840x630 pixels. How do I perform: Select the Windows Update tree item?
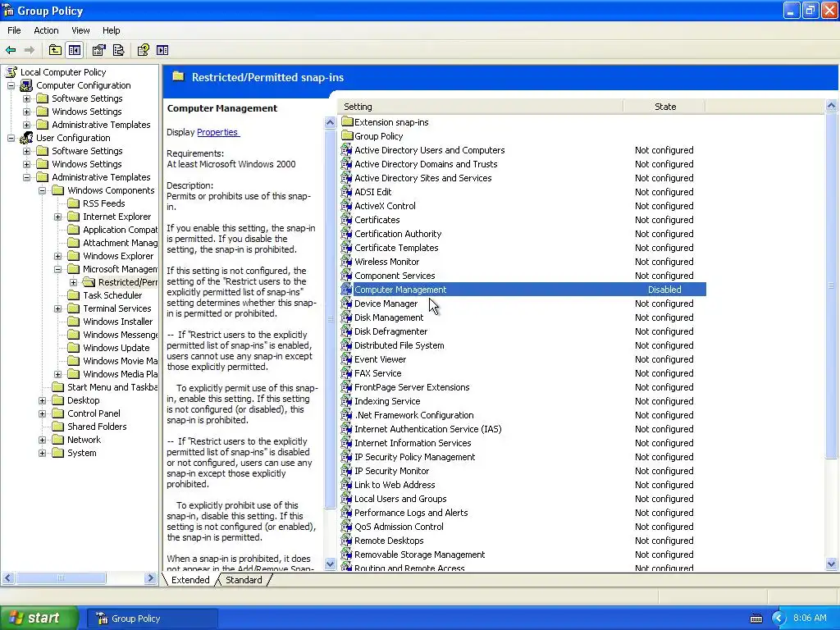tap(116, 348)
